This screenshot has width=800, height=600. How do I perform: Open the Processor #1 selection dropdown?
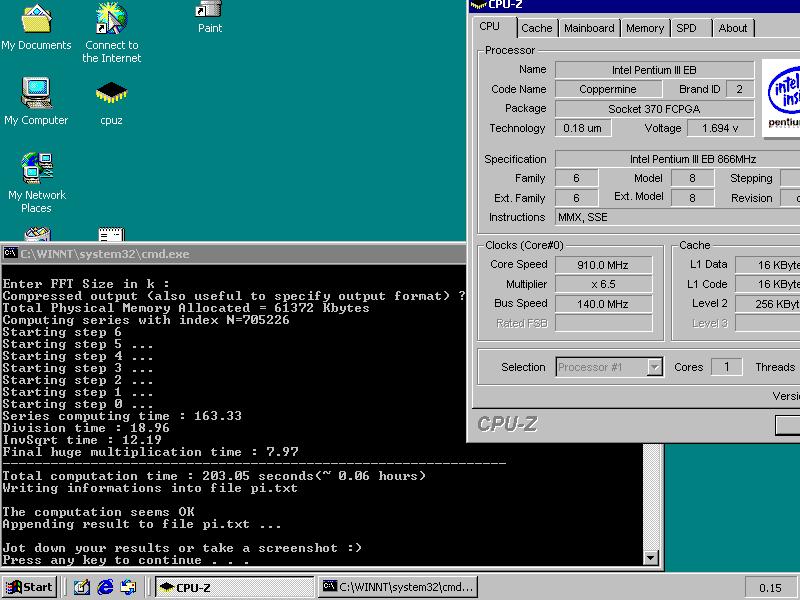point(654,367)
